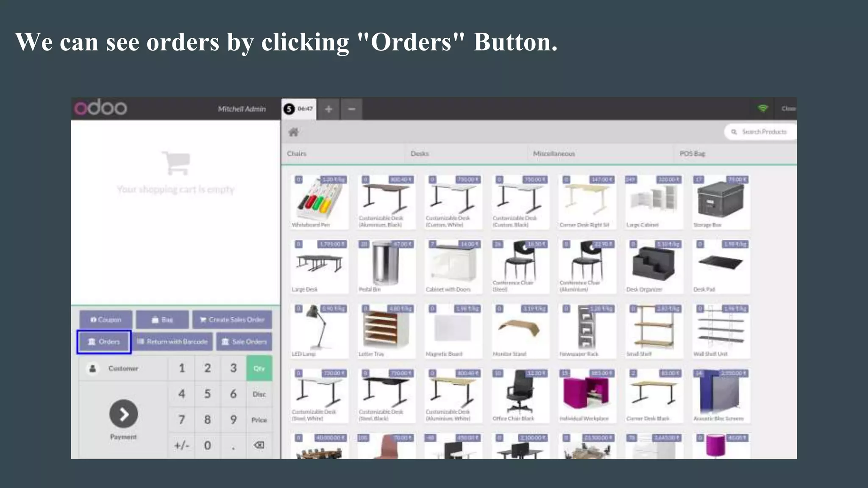Add Acoustic Bloc Screens product
868x488 pixels.
click(x=721, y=395)
